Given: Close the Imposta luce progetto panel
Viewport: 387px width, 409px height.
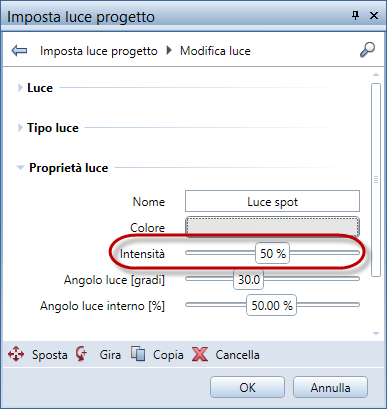Looking at the screenshot, I should (x=374, y=15).
